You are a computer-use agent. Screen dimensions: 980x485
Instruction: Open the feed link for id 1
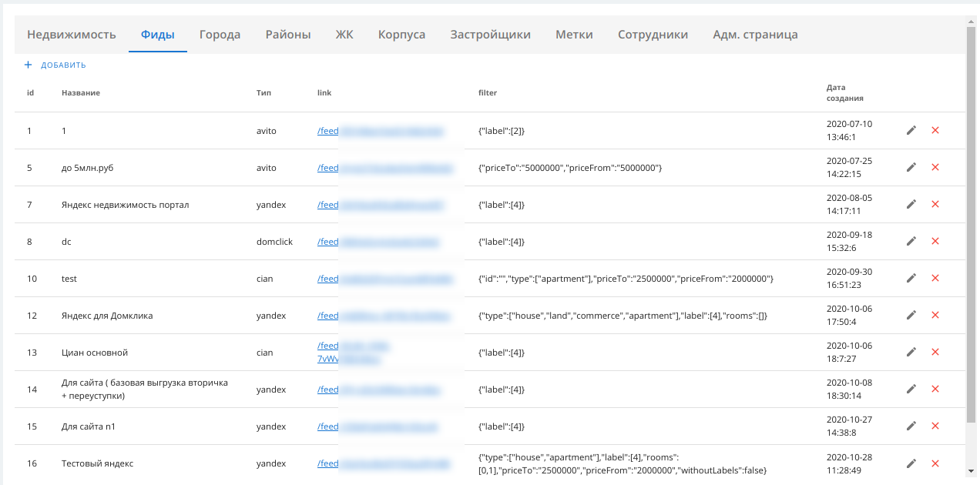click(328, 131)
